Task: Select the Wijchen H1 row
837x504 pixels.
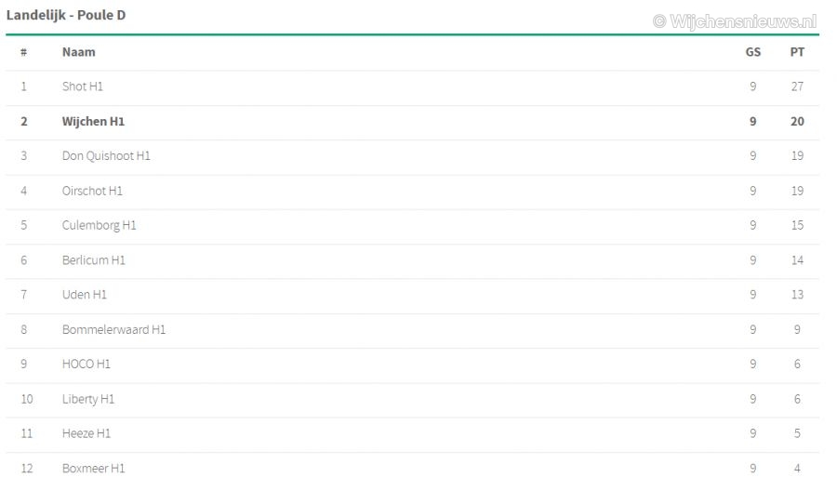Action: point(93,122)
